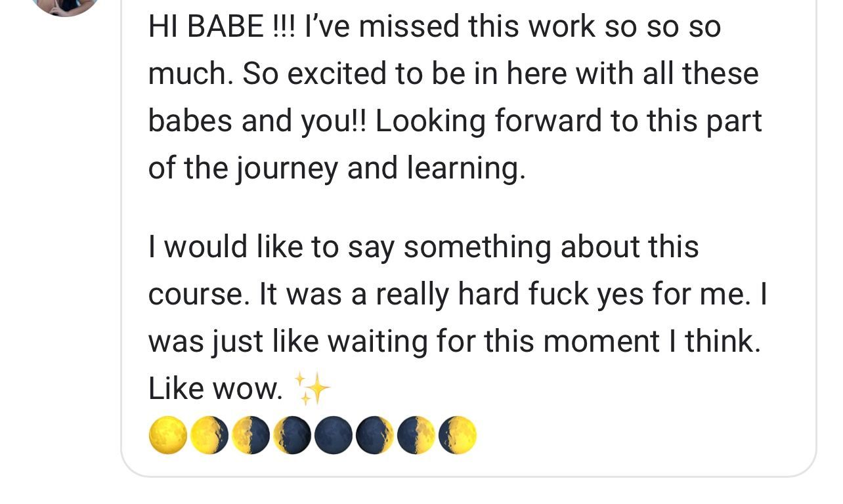Click "I would like to say something" line

tap(350, 247)
